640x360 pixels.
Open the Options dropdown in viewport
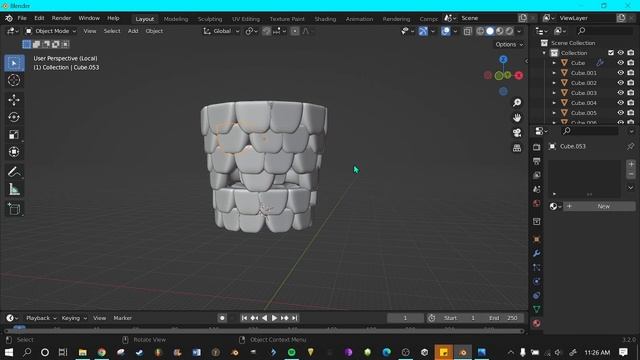[x=509, y=44]
